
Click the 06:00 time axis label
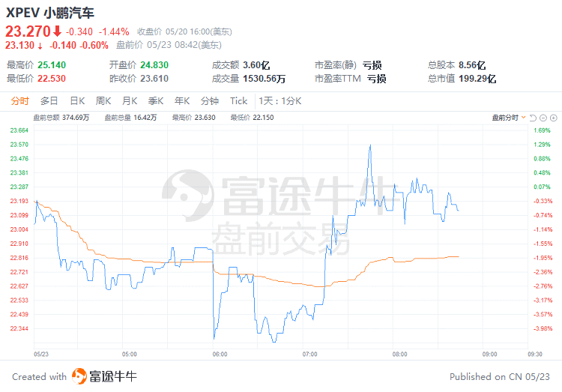(x=220, y=355)
